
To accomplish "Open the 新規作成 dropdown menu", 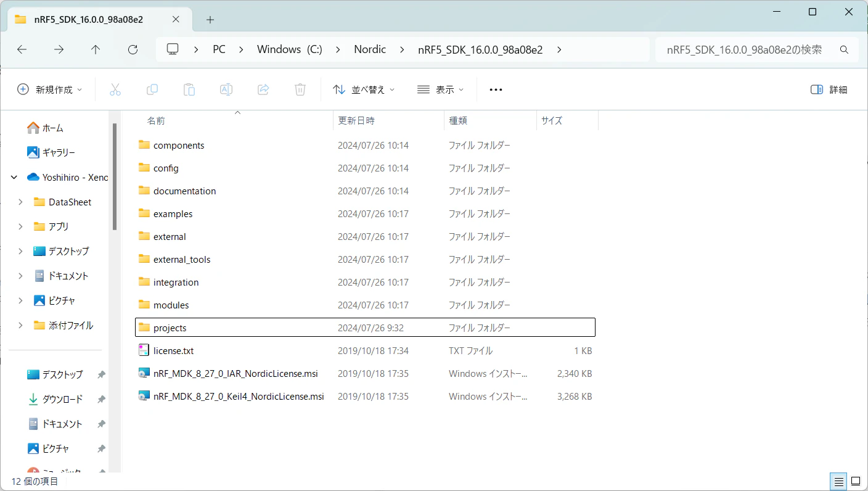I will (49, 89).
